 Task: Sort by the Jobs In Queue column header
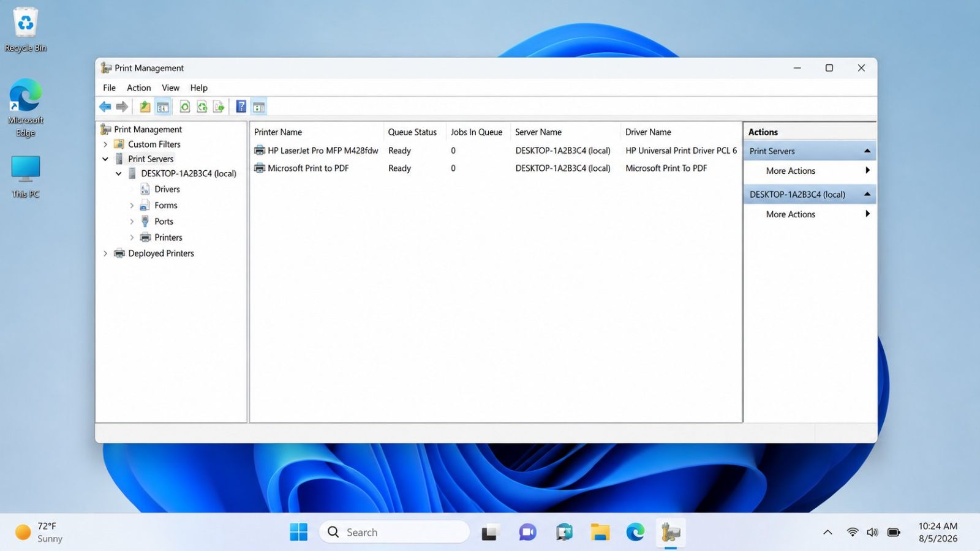coord(478,132)
